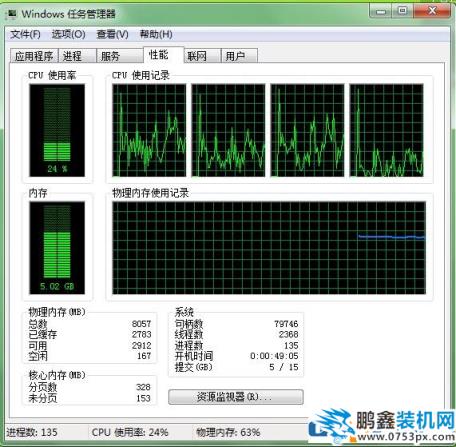
Task: Click the second CPU core history graph
Action: [228, 130]
